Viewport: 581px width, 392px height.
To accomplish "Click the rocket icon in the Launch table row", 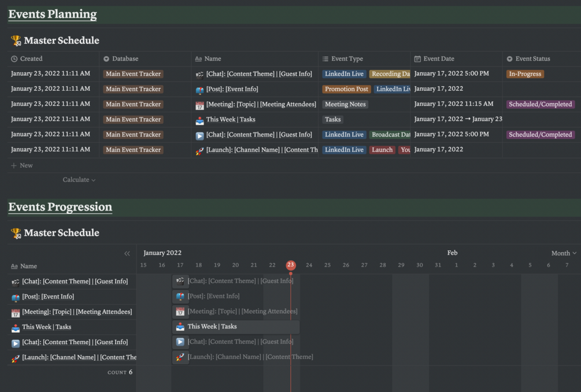I will (x=199, y=150).
